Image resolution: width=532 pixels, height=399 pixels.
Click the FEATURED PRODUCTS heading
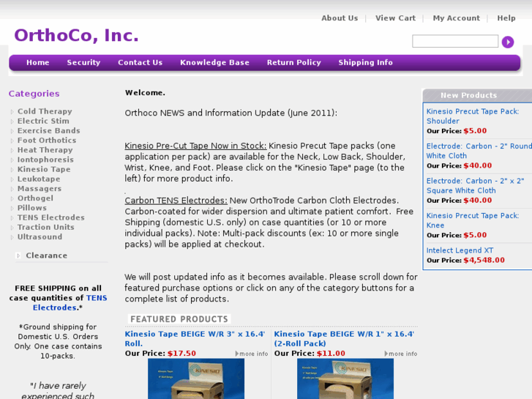(179, 319)
